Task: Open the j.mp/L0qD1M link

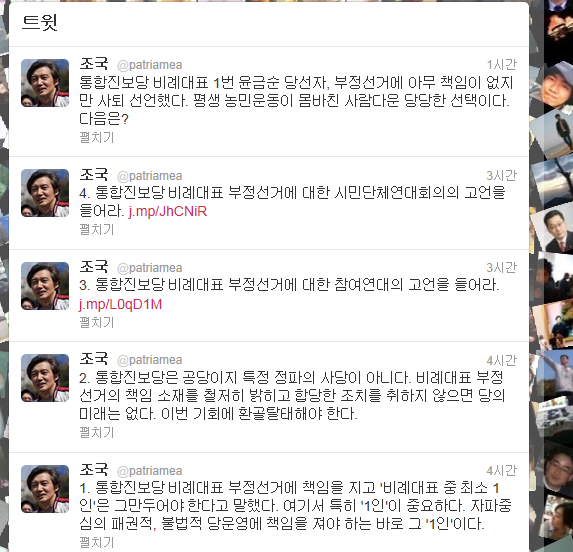Action: click(120, 304)
